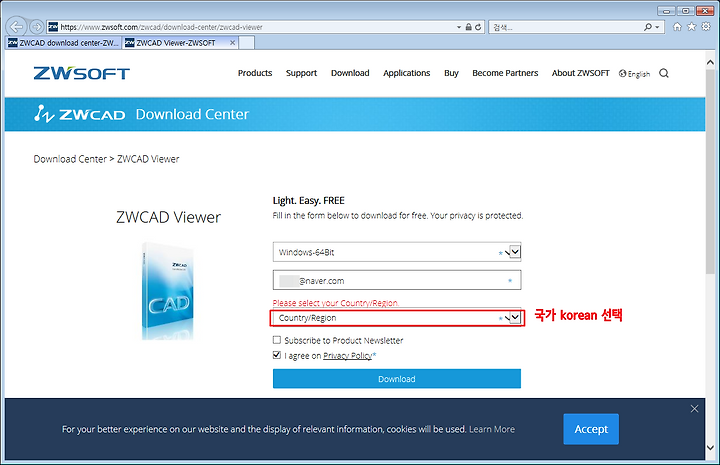720x465 pixels.
Task: Open the Privacy Policy link
Action: click(347, 355)
